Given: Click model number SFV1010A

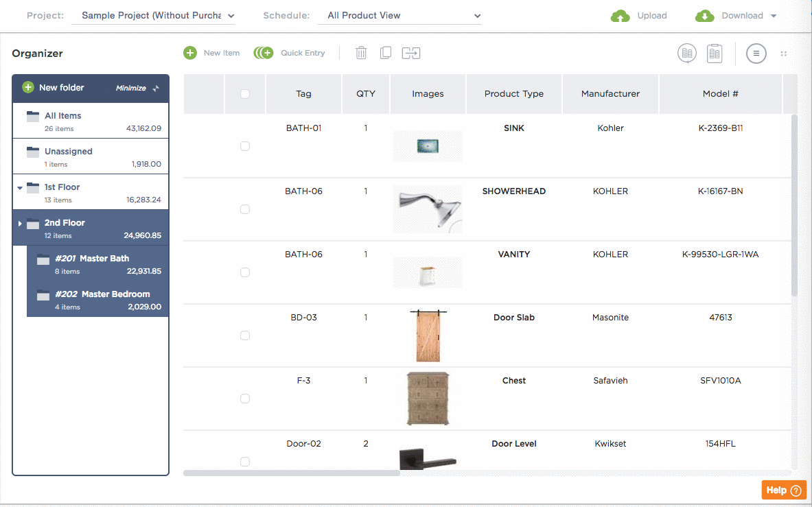Looking at the screenshot, I should tap(720, 381).
